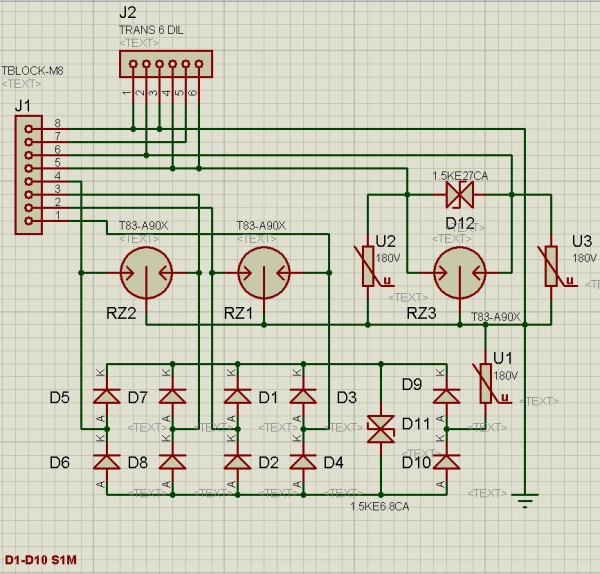Screen dimensions: 600x574
Task: Click the 1.5KE27CA part value label
Action: coord(460,175)
